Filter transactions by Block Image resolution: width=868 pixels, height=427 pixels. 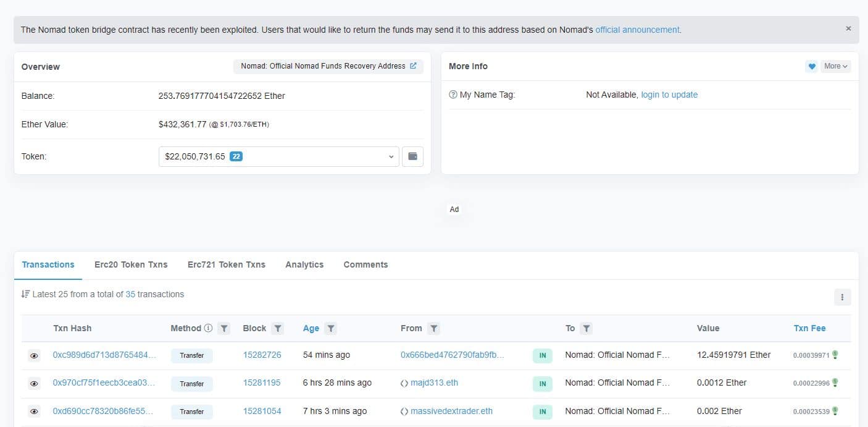(x=278, y=328)
